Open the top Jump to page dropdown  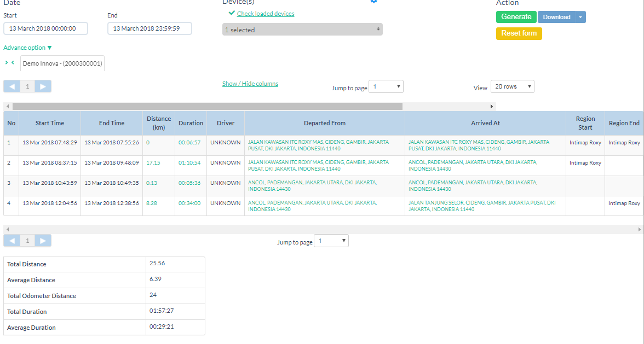coord(386,86)
